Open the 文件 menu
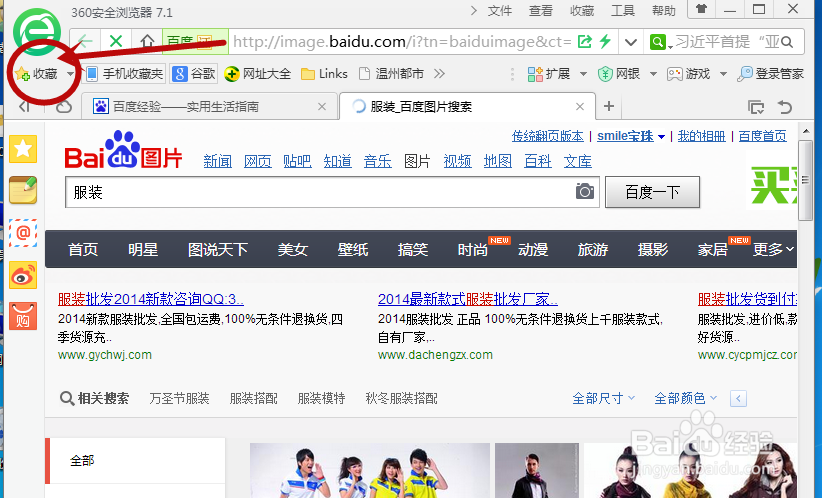 pos(499,11)
